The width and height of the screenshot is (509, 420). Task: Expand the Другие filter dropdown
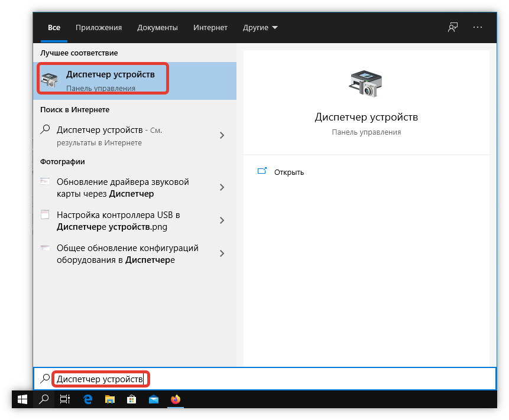pyautogui.click(x=260, y=28)
